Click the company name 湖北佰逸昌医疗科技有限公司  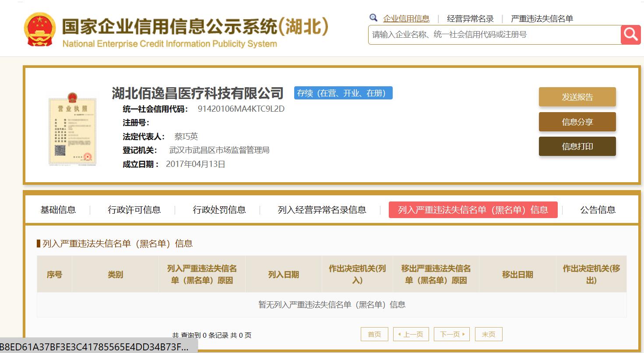pos(198,93)
